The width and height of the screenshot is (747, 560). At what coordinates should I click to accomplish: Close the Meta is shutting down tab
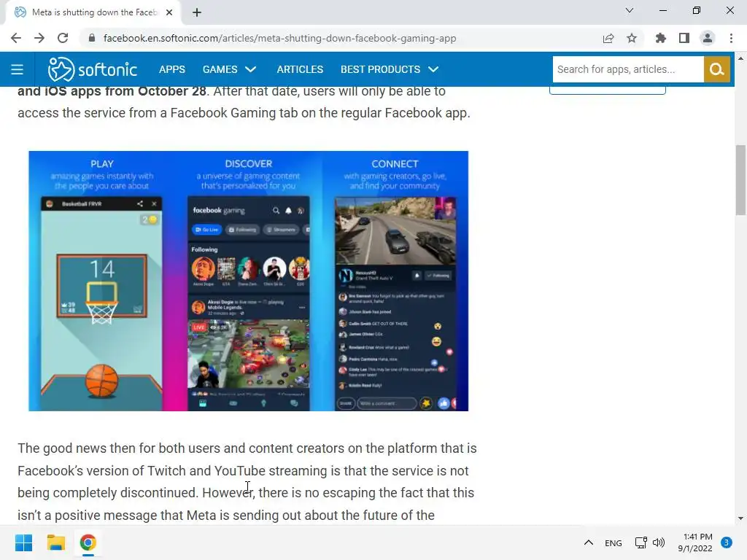tap(169, 12)
